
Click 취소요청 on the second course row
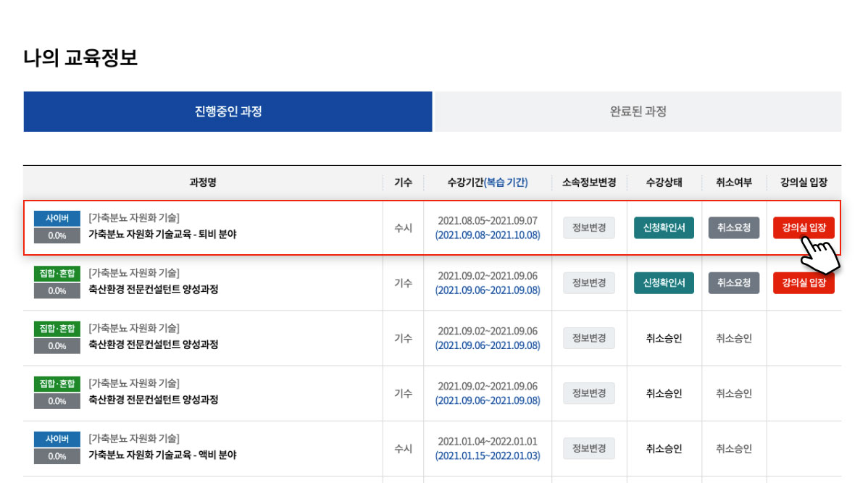click(734, 282)
